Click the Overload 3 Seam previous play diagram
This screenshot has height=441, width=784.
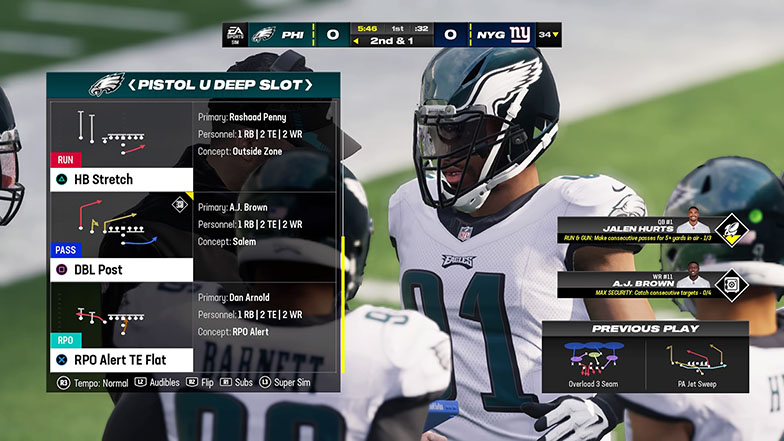(594, 358)
